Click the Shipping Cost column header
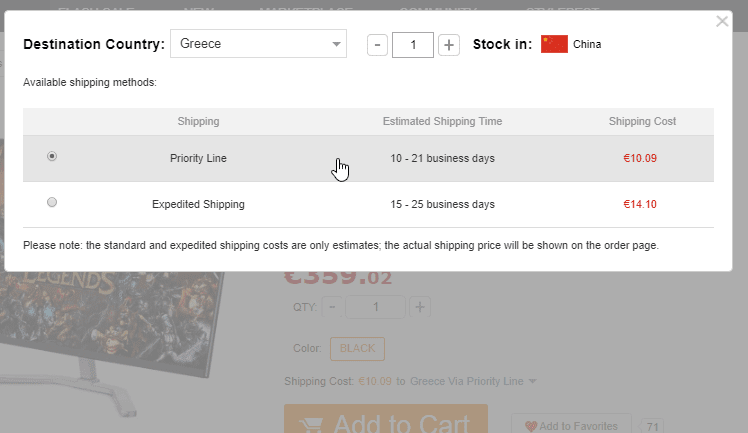 [x=642, y=122]
